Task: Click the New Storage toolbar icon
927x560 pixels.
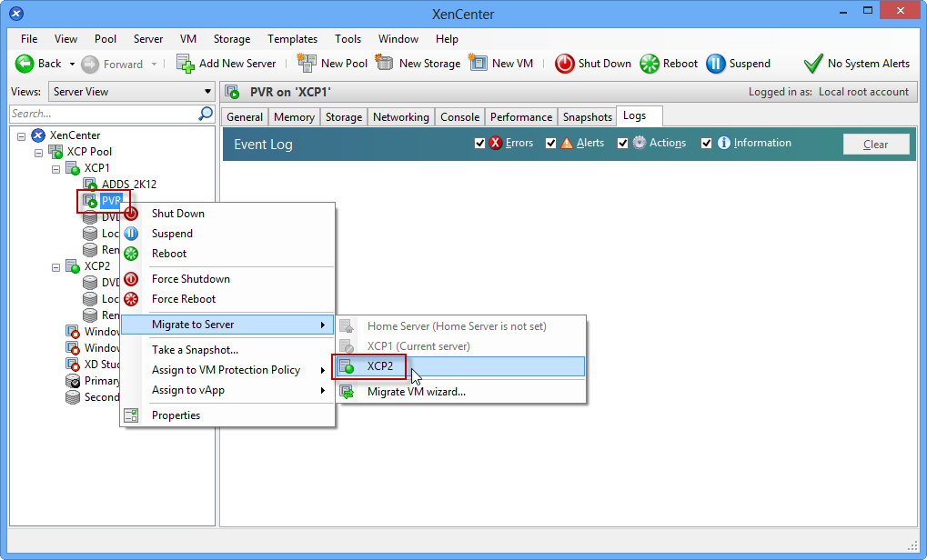Action: pyautogui.click(x=385, y=64)
